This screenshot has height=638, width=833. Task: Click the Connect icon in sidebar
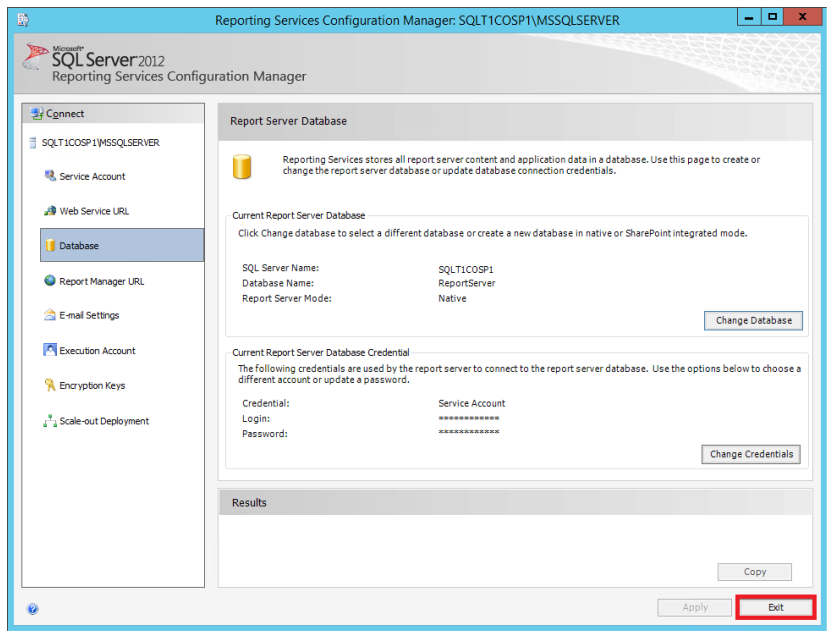click(37, 113)
